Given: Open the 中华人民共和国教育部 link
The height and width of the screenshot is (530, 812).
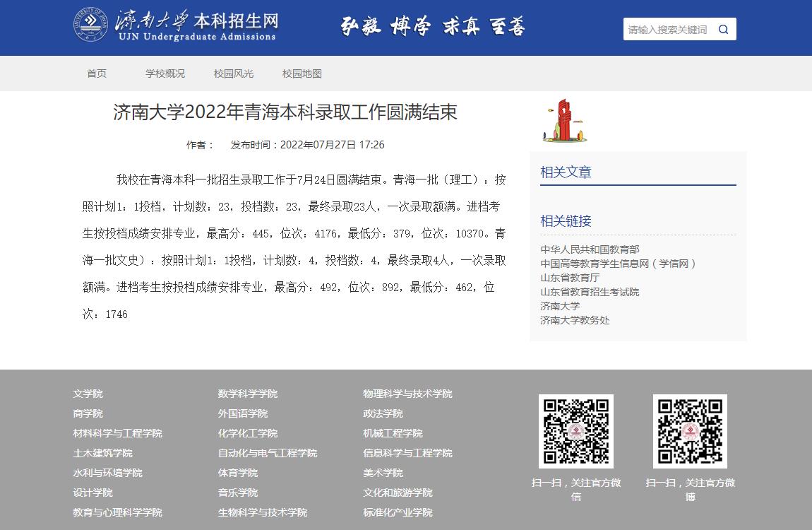Looking at the screenshot, I should click(x=590, y=249).
